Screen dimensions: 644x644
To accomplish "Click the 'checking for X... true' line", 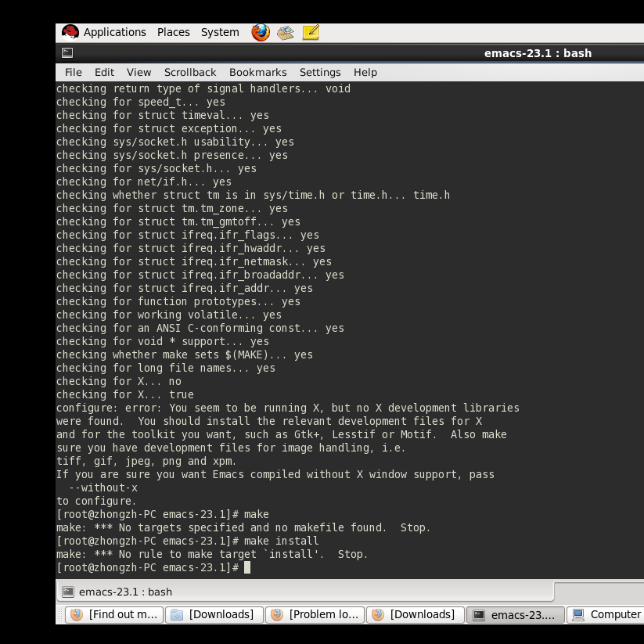I will [x=125, y=394].
